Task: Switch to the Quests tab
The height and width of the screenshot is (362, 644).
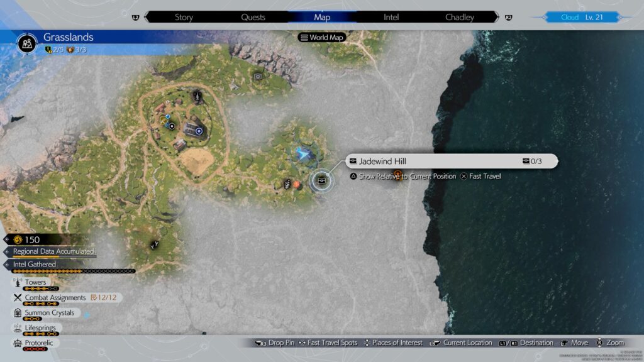Action: point(253,18)
